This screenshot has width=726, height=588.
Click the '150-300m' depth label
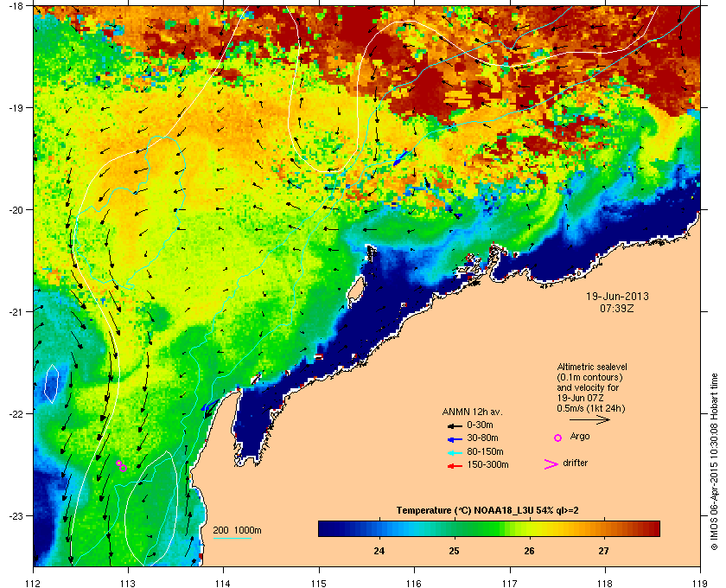(x=487, y=464)
